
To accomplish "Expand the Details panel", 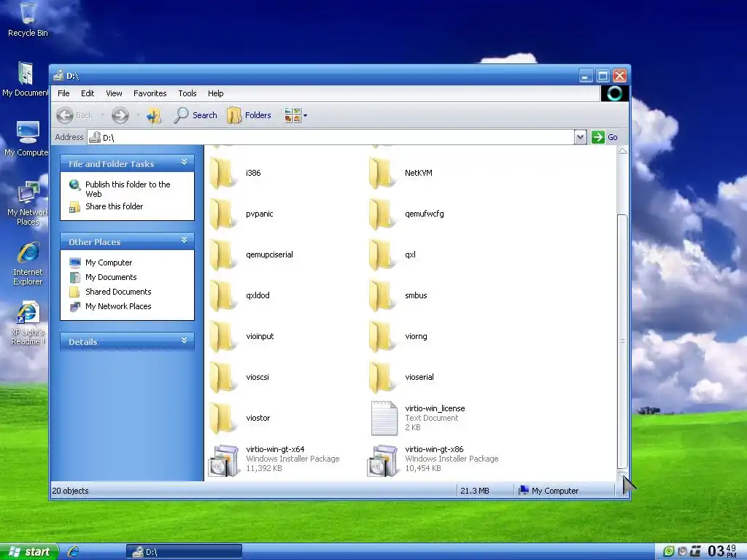I will coord(184,341).
